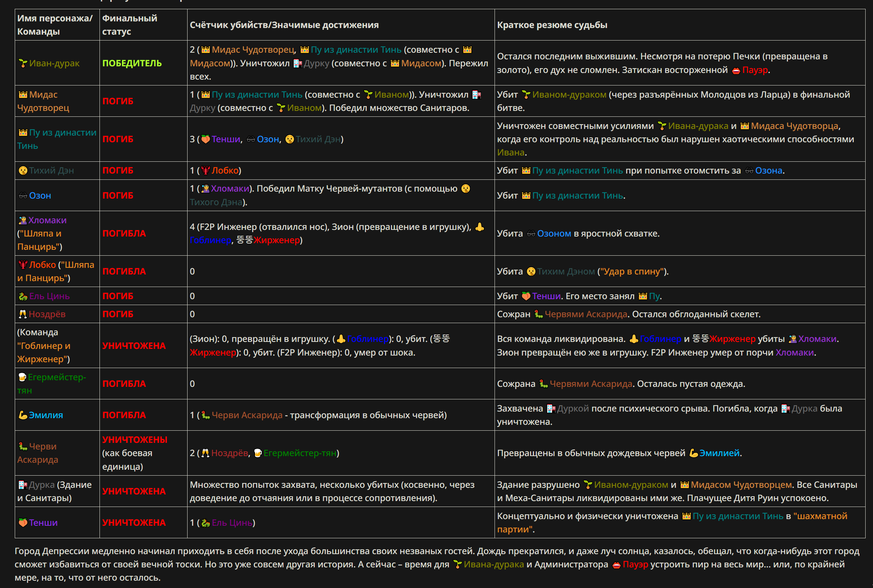873x588 pixels.
Task: Click the "УНИЧТОЖЕНА" status in the Гоблинер и Жирженер team row
Action: click(134, 346)
